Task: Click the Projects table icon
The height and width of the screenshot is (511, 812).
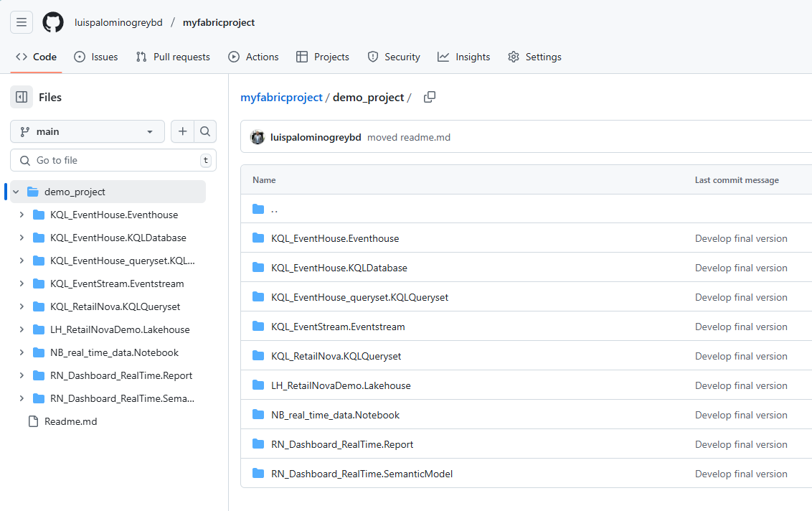Action: coord(302,57)
